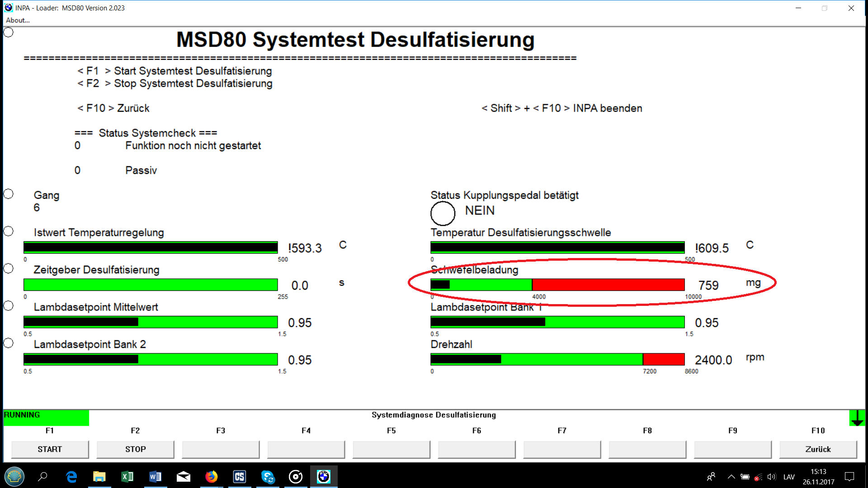Click the green down-arrow icon in status bar

click(857, 418)
